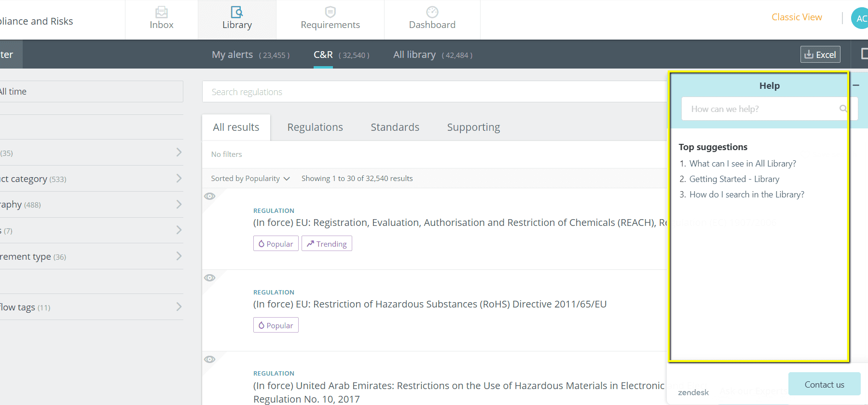Toggle watch eye on UAE regulation
This screenshot has width=868, height=405.
(x=209, y=359)
